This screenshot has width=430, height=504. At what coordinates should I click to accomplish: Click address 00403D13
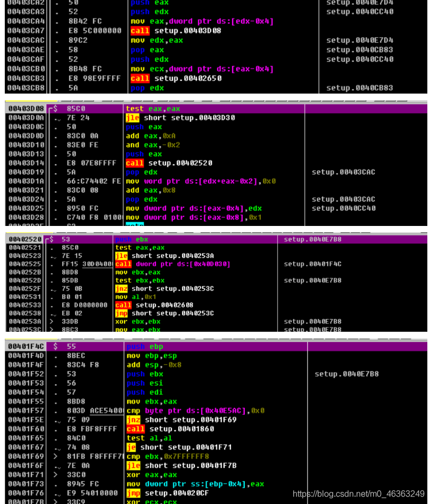pyautogui.click(x=26, y=154)
